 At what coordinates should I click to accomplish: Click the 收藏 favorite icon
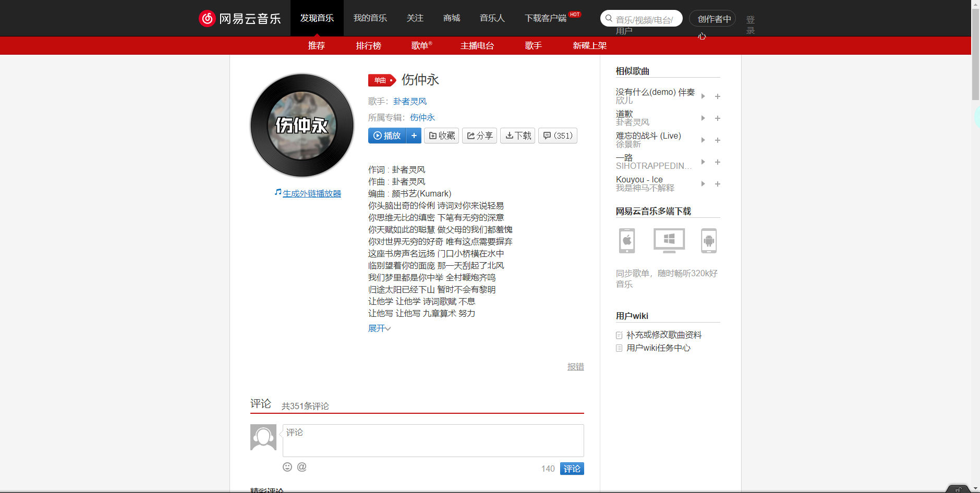tap(434, 135)
